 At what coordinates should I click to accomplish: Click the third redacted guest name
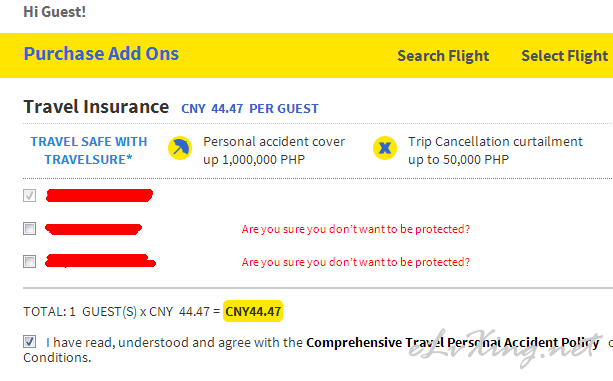(100, 261)
